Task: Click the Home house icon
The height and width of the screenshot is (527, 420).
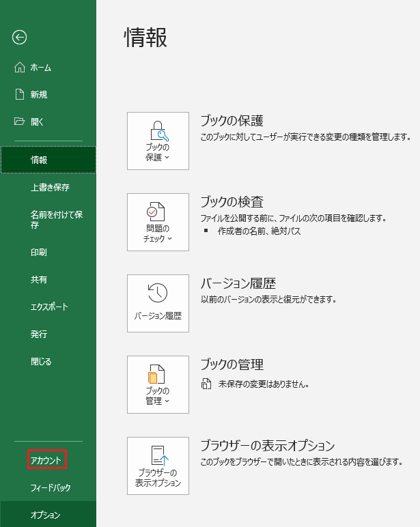Action: tap(20, 68)
